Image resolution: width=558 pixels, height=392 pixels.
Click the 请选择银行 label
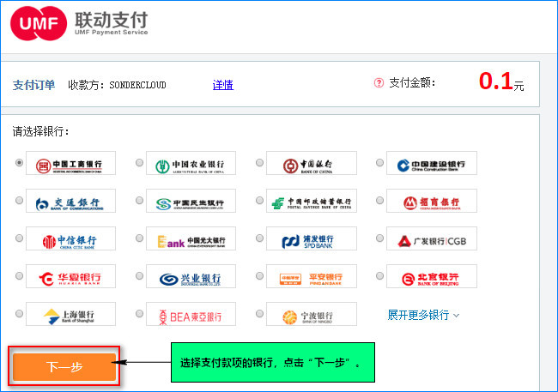(40, 131)
